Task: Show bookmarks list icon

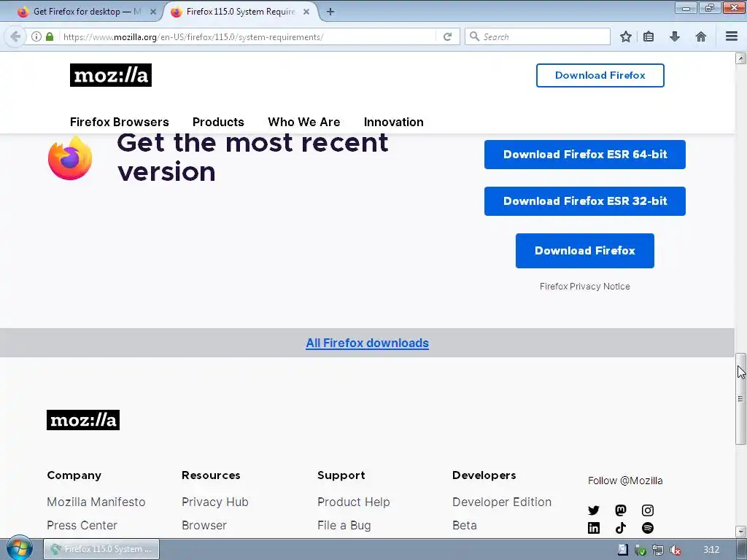Action: point(649,36)
